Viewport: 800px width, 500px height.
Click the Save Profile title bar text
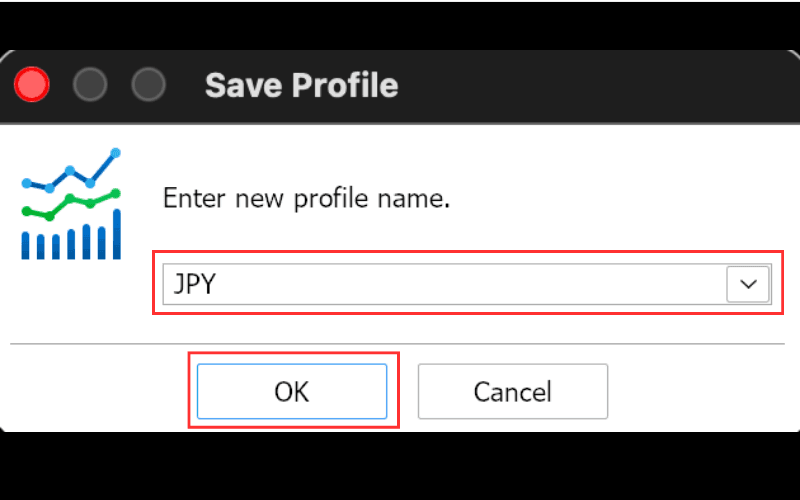click(302, 85)
